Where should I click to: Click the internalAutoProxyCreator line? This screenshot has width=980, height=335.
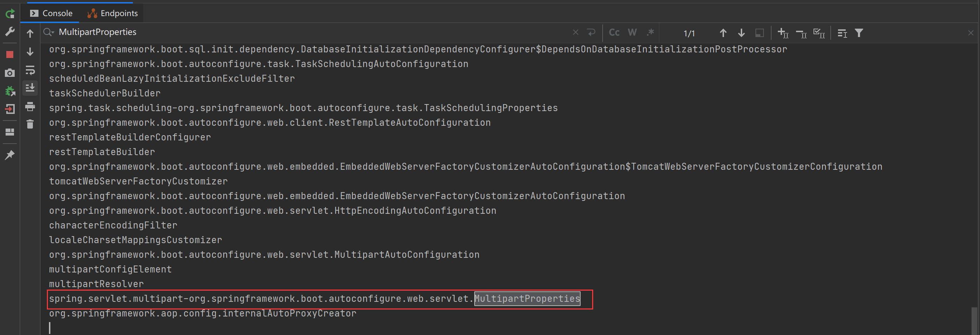[203, 313]
